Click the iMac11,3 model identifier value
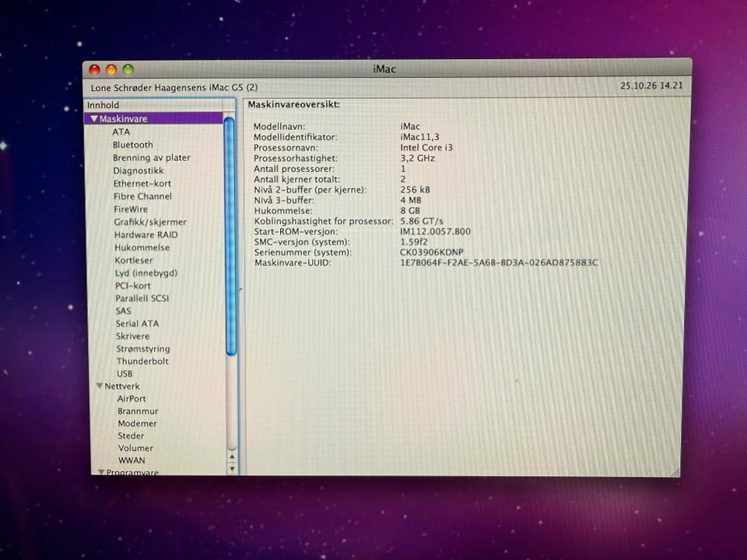747x560 pixels. click(419, 137)
